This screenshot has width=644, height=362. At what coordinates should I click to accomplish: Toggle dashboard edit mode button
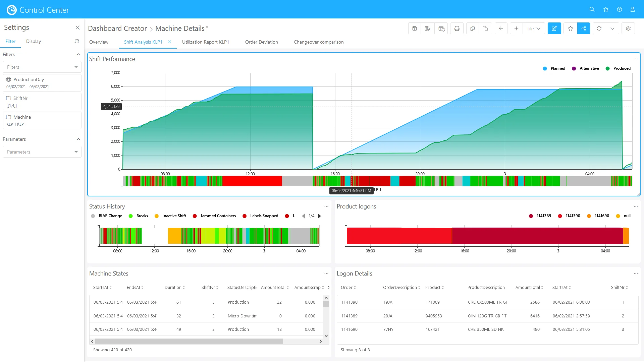[x=554, y=28]
